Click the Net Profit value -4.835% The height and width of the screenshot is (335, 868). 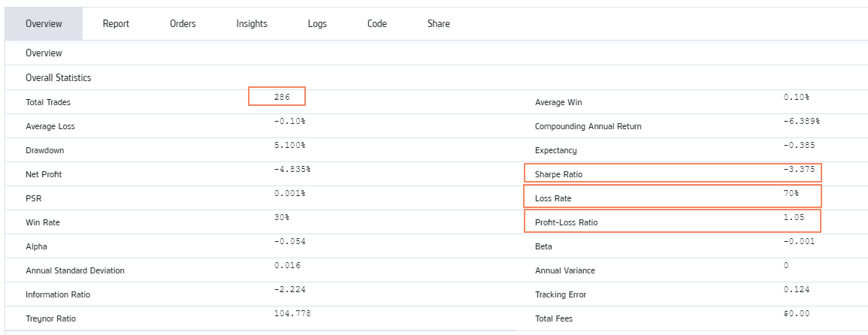click(292, 169)
